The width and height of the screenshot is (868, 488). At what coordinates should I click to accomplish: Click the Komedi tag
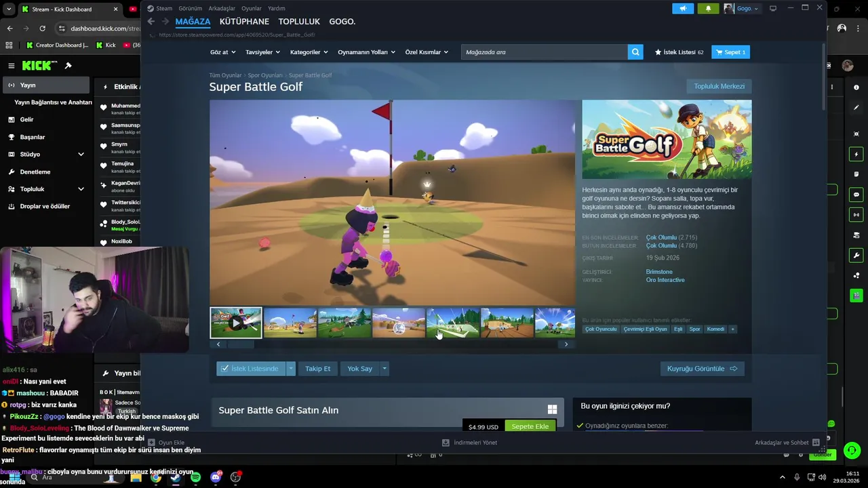pyautogui.click(x=715, y=329)
